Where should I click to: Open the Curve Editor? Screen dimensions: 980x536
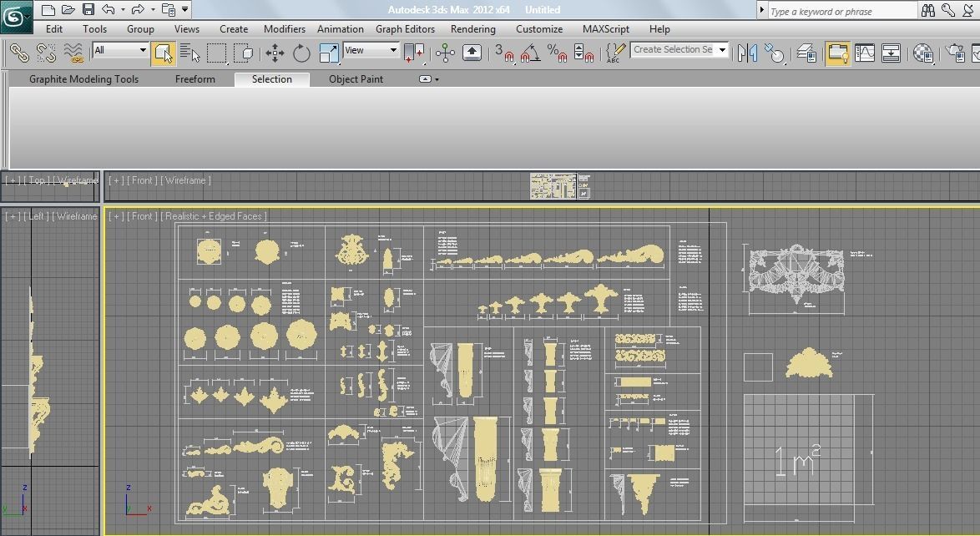[x=864, y=53]
